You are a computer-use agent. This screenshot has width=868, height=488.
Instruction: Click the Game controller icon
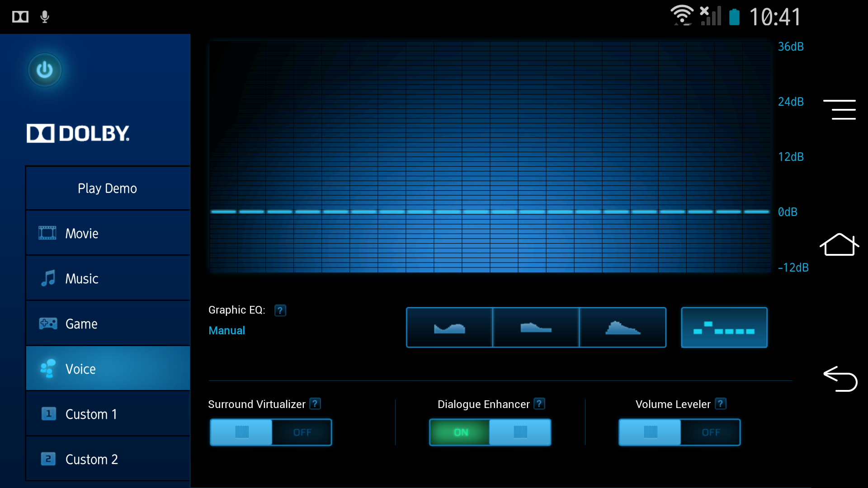48,324
